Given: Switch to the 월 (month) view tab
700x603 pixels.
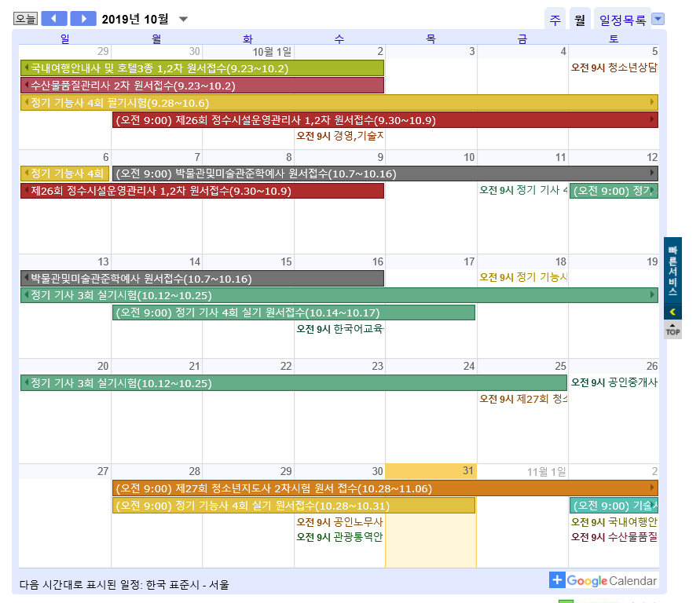Looking at the screenshot, I should pos(580,20).
